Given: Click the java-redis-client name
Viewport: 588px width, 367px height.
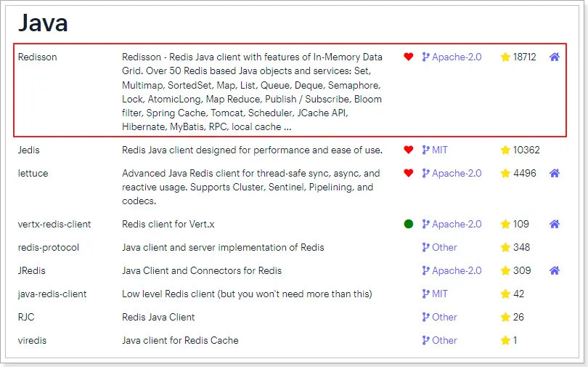Looking at the screenshot, I should coord(52,294).
